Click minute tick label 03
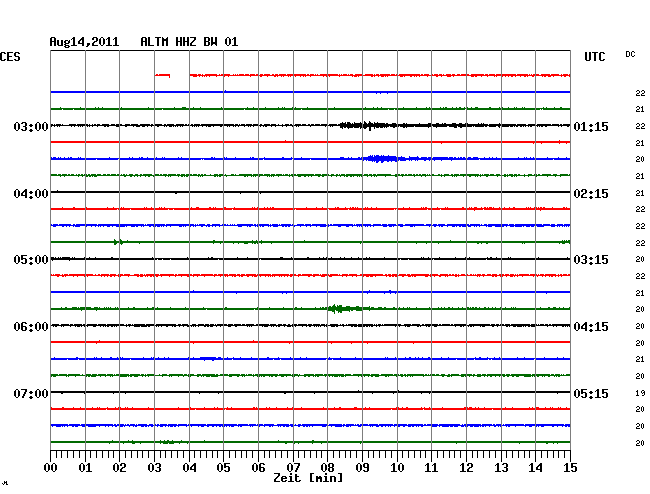 pos(154,468)
